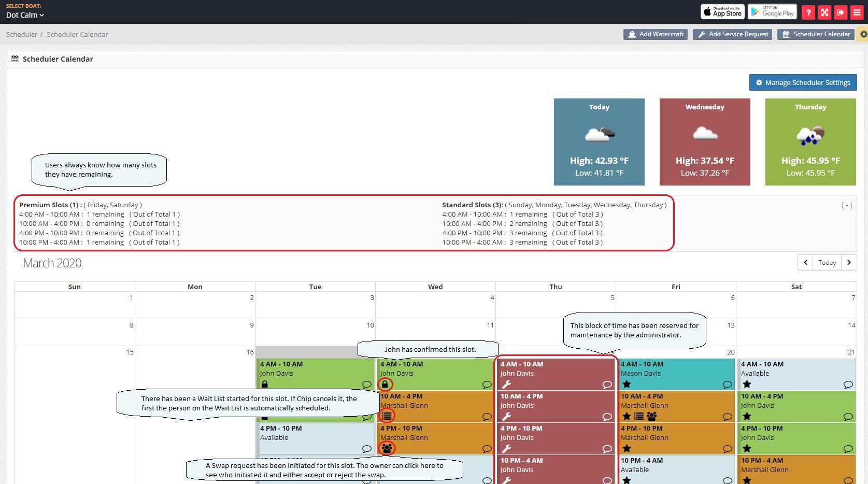868x484 pixels.
Task: Open the red hamburger menu
Action: [857, 12]
